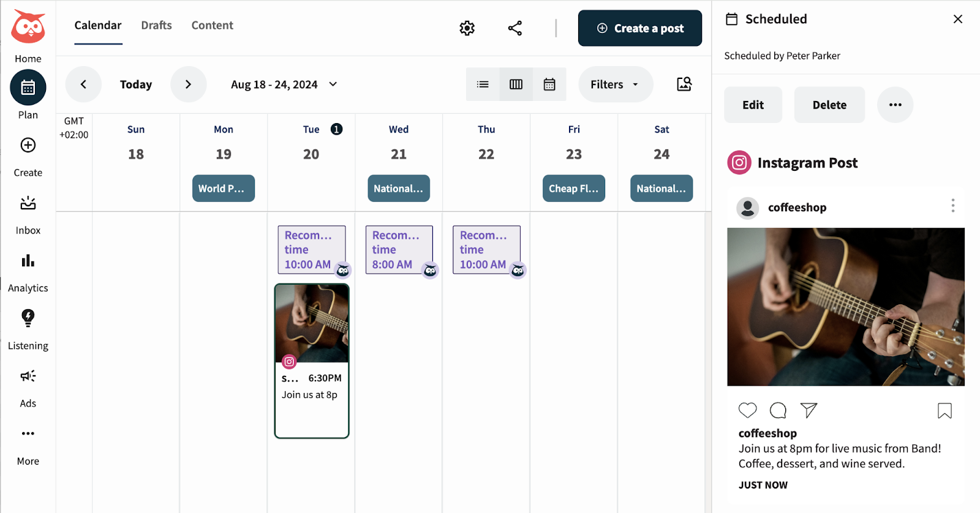Screen dimensions: 980x513
Task: Open the Inbox from the sidebar
Action: 27,203
